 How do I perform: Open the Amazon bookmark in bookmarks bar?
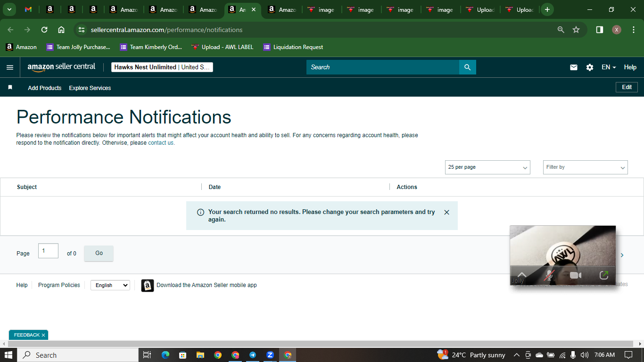21,47
